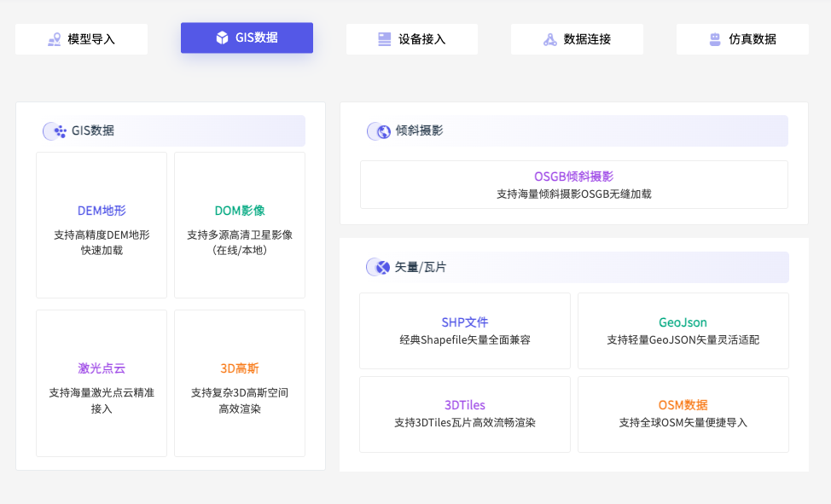This screenshot has height=504, width=831.
Task: Choose the GeoJson card
Action: 683,331
